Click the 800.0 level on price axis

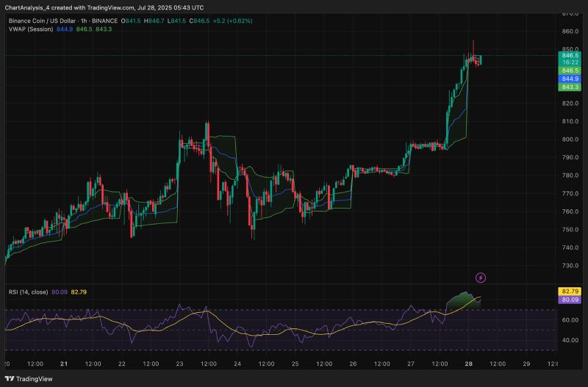[570, 140]
